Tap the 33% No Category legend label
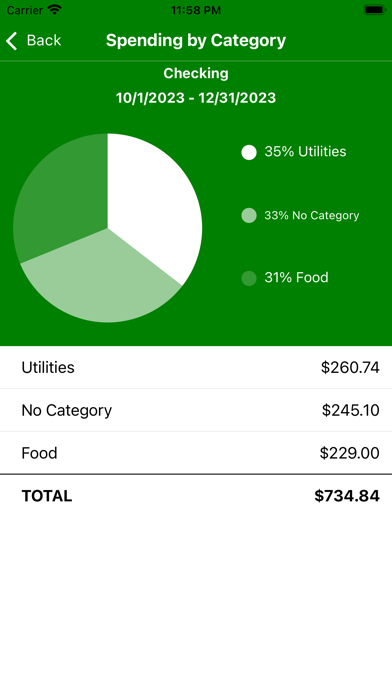 point(312,216)
